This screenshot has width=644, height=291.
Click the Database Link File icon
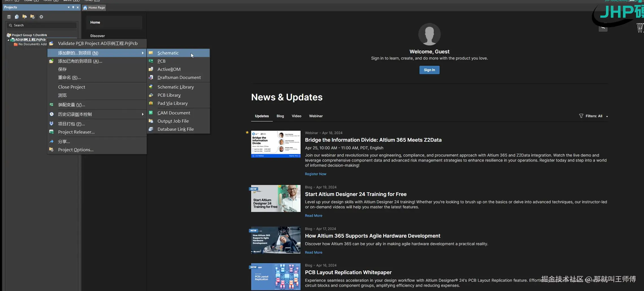pyautogui.click(x=151, y=129)
